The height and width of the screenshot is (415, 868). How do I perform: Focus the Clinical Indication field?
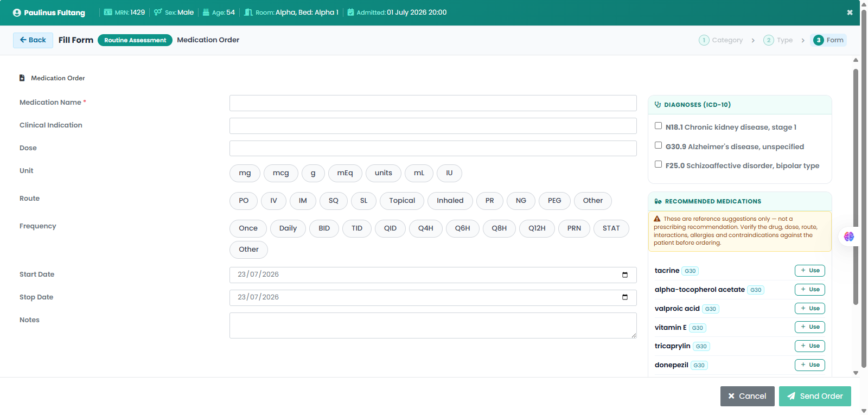pos(433,126)
